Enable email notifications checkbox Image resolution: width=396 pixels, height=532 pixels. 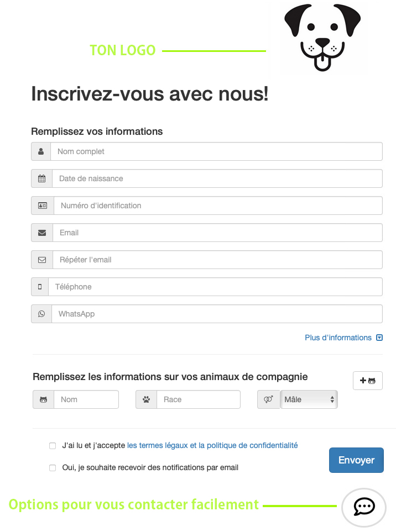coord(53,468)
